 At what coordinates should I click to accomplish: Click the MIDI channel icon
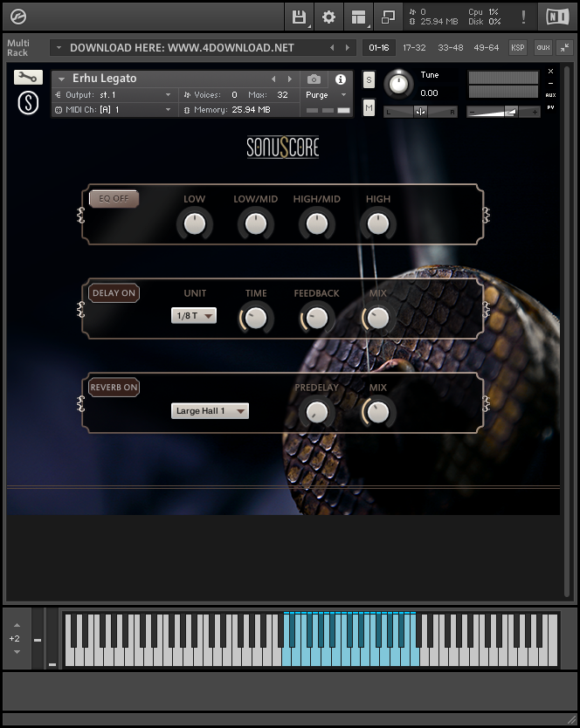59,110
